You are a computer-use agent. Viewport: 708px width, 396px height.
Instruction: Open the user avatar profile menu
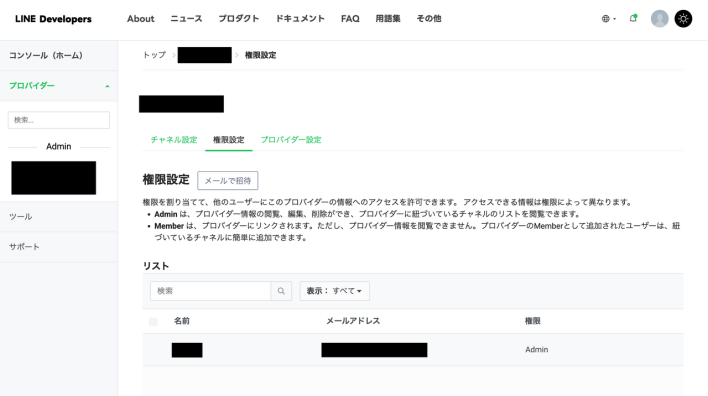(659, 19)
